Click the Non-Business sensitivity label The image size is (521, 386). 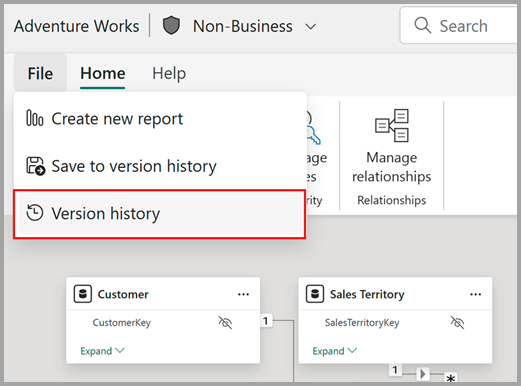(x=243, y=26)
